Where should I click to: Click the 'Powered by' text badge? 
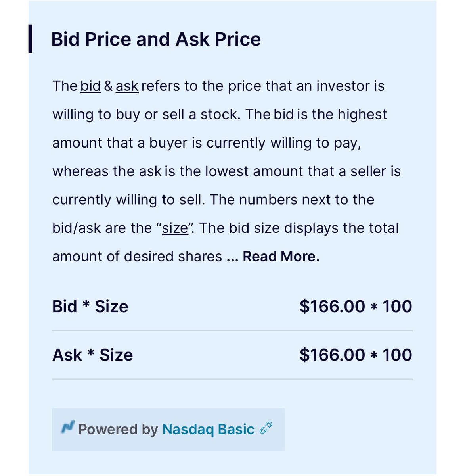coord(118,429)
